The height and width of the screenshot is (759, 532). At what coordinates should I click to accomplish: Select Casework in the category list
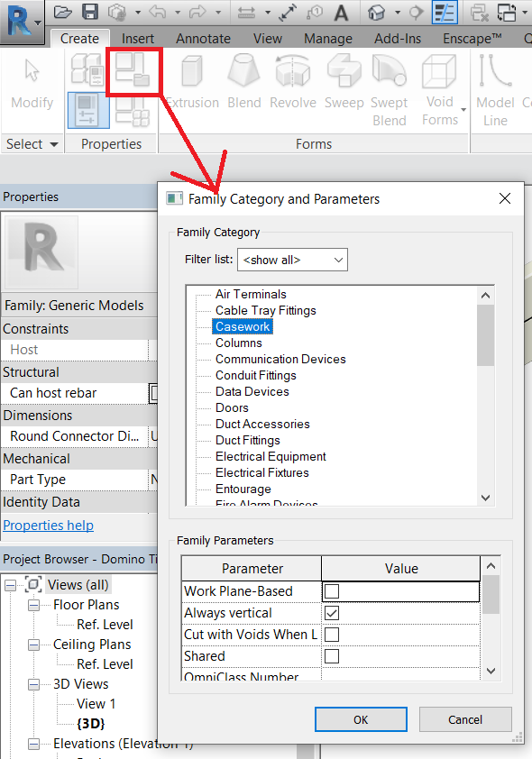pyautogui.click(x=243, y=326)
